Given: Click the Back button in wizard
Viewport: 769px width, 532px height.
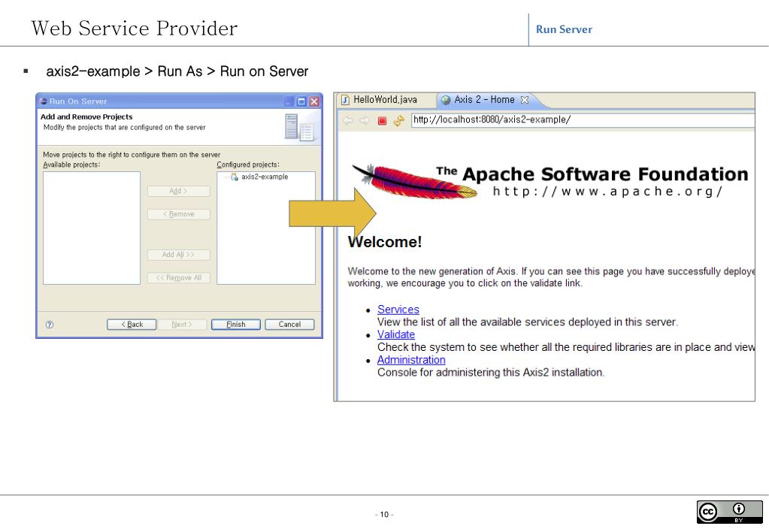Looking at the screenshot, I should 132,325.
